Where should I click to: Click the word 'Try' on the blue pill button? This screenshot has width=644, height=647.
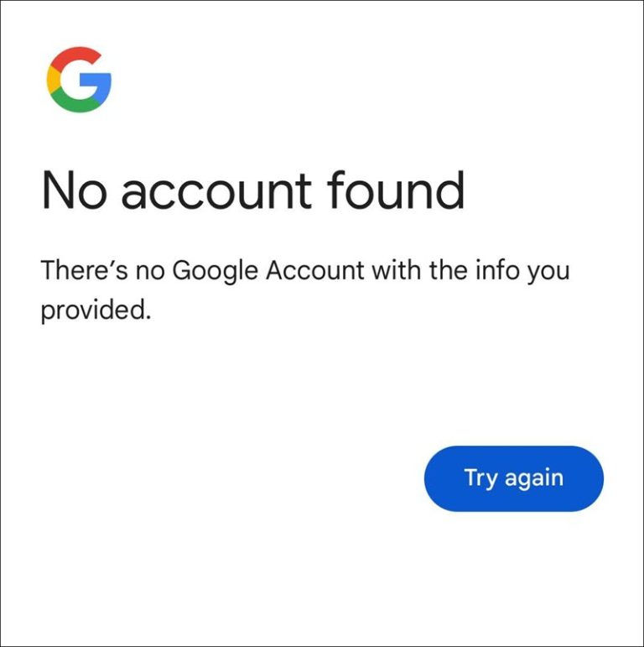tap(480, 479)
